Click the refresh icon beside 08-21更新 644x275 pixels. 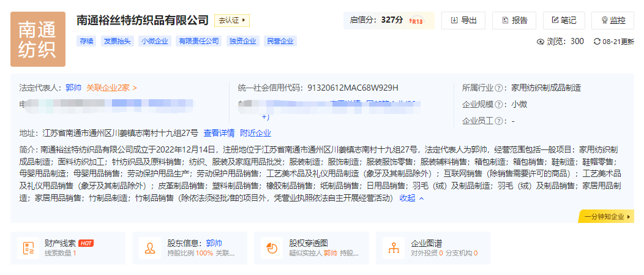click(597, 42)
